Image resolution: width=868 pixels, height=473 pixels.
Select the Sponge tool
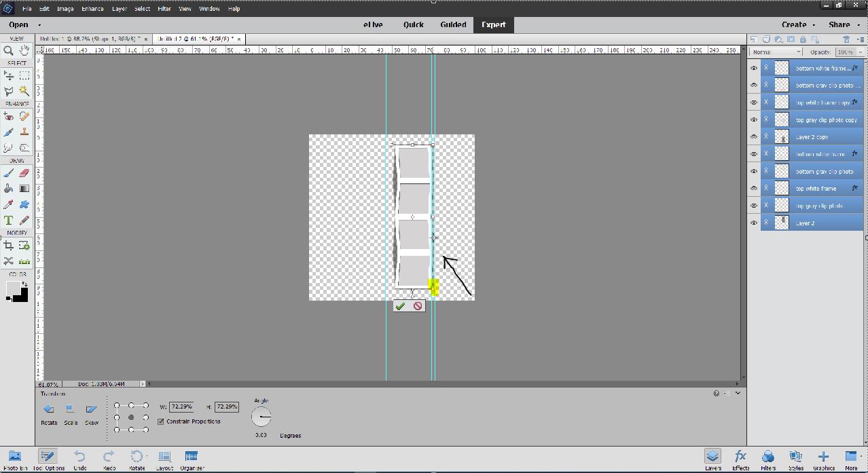(24, 147)
